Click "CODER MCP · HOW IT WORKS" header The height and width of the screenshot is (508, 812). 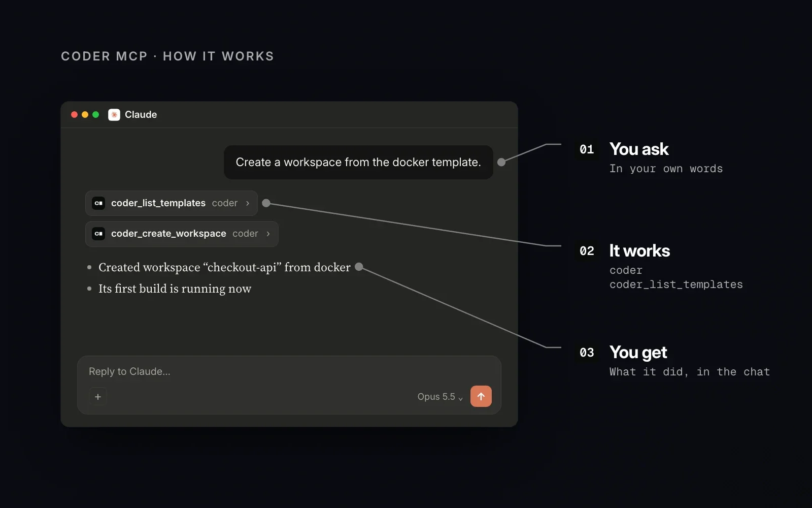pyautogui.click(x=167, y=56)
